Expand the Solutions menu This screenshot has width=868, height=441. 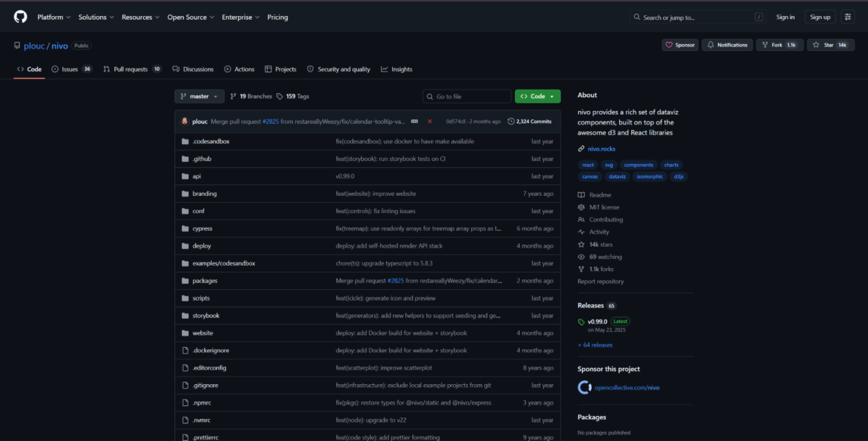(96, 17)
